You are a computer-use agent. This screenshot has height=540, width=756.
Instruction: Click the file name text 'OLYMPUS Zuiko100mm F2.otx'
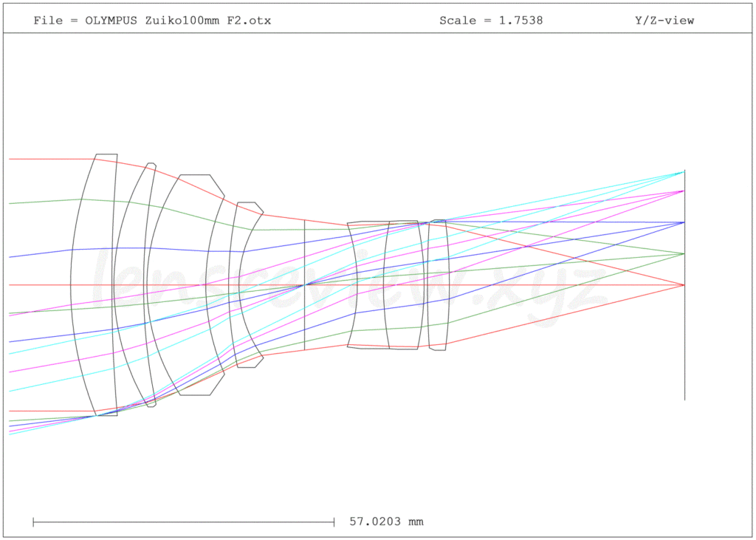178,21
